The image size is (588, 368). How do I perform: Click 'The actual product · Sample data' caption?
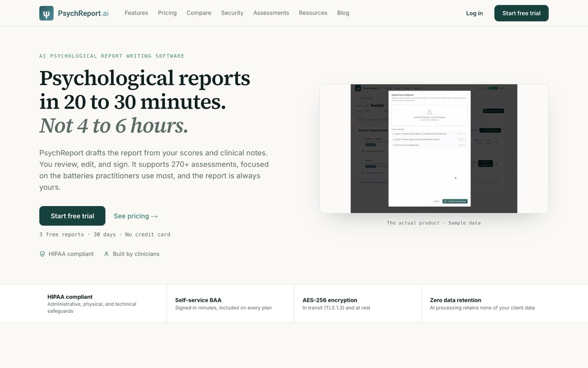434,223
